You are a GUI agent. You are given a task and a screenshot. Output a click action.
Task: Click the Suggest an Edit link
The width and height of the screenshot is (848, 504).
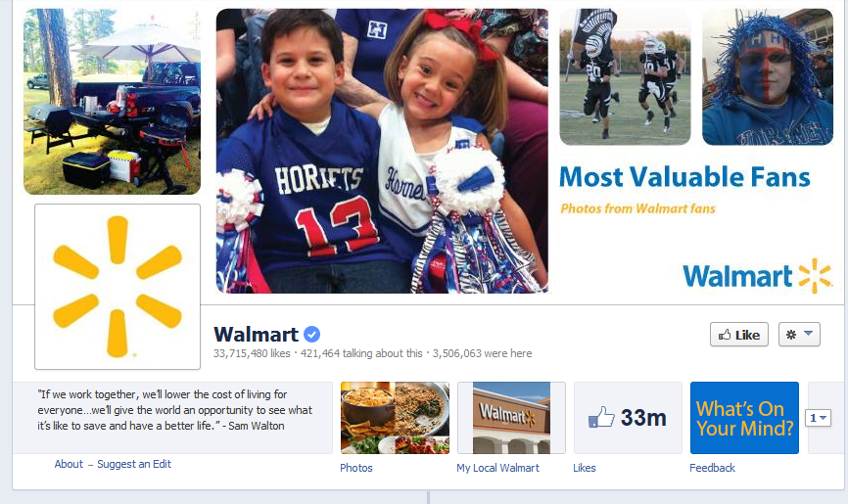(134, 464)
